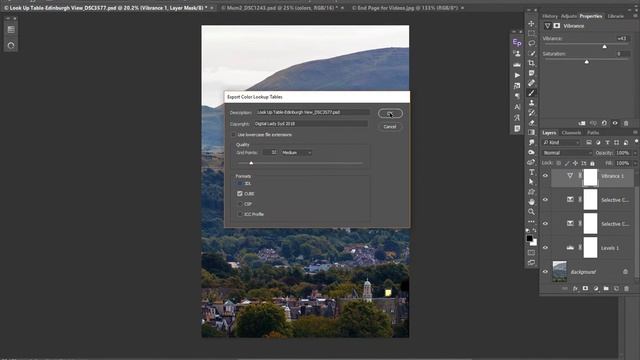Viewport: 640px width, 360px height.
Task: Select the Clone Stamp tool
Action: [531, 103]
